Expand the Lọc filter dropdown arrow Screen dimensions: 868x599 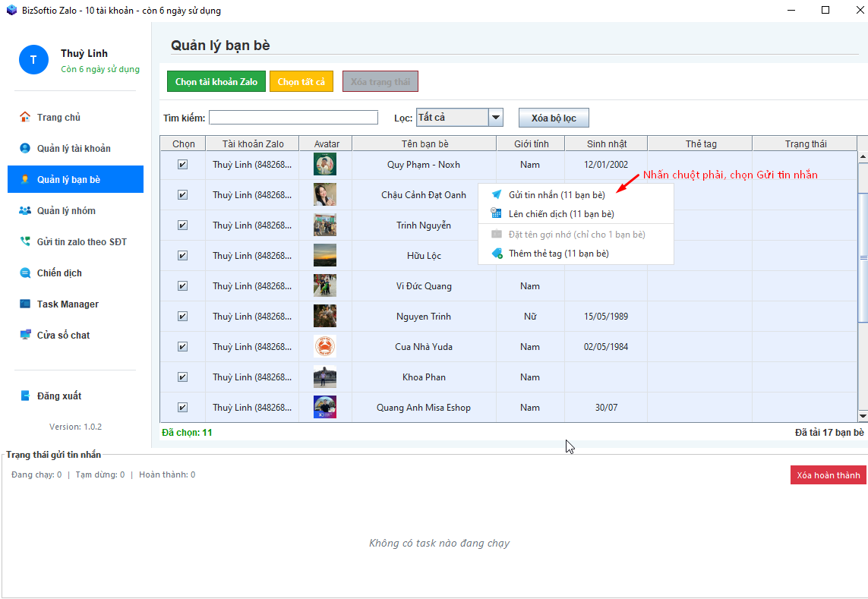(x=496, y=118)
